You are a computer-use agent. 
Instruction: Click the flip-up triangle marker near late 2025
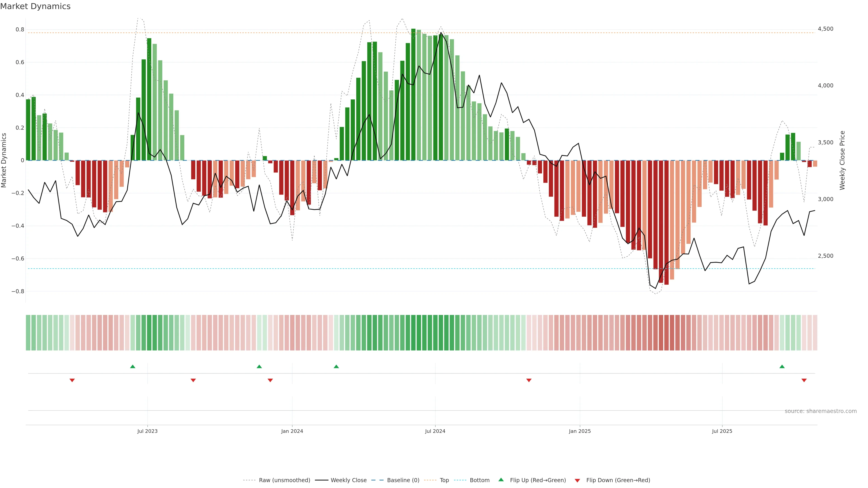pos(782,366)
